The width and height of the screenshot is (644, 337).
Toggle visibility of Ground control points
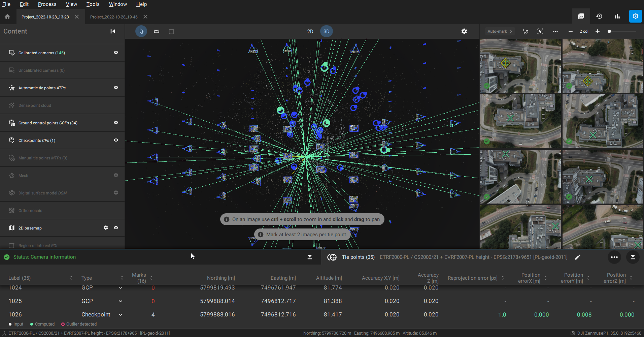[x=116, y=123]
